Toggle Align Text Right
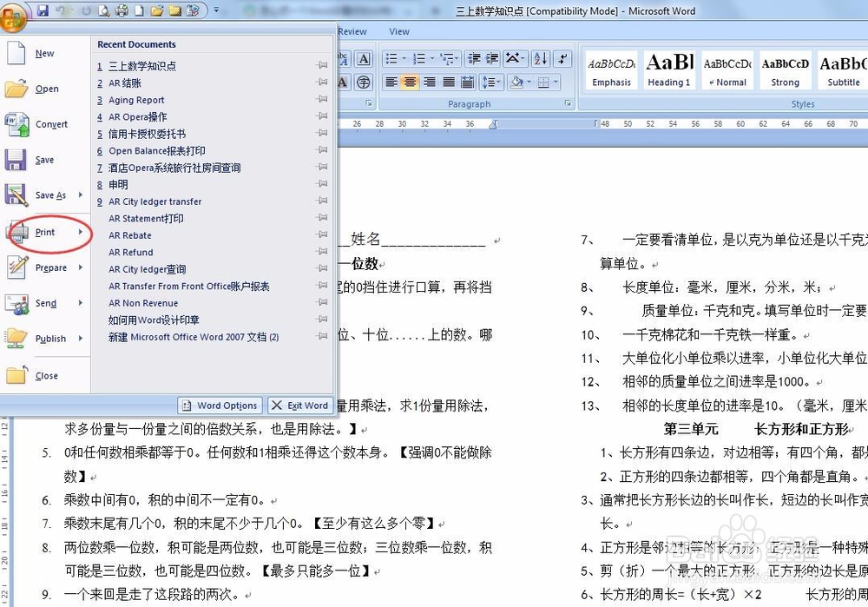868x607 pixels. [430, 82]
